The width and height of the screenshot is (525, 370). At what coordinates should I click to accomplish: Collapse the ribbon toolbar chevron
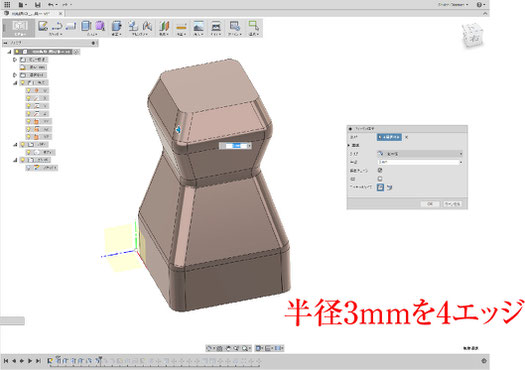(485, 13)
